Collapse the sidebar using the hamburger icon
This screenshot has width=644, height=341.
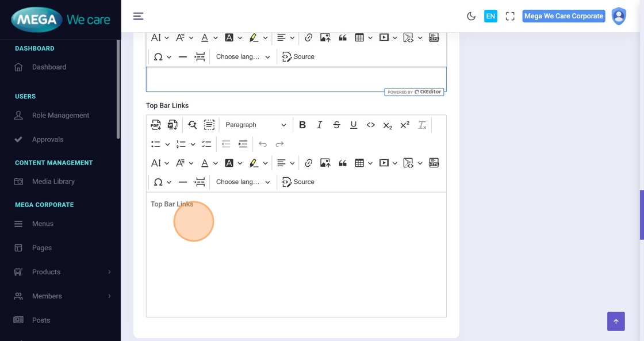[x=139, y=16]
